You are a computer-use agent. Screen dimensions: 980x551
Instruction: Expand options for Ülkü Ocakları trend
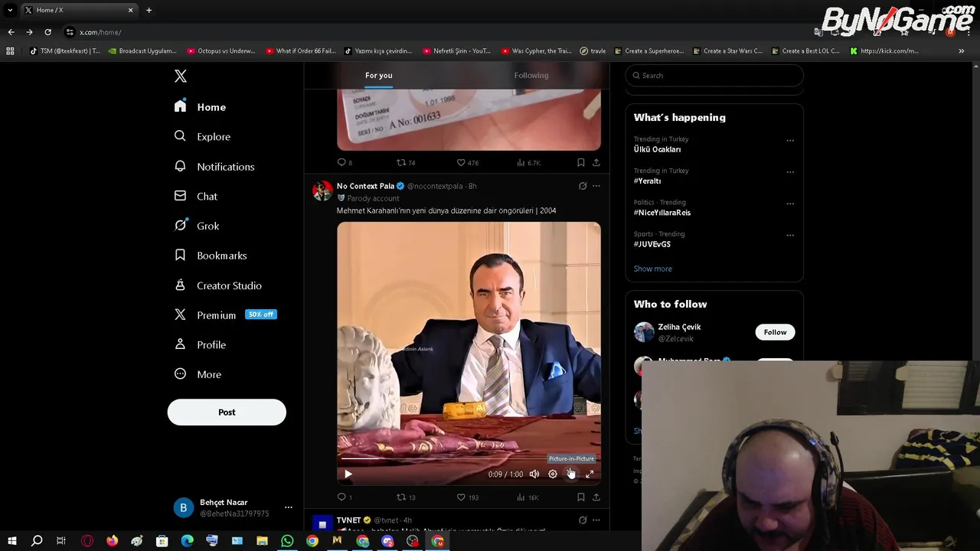(x=790, y=141)
